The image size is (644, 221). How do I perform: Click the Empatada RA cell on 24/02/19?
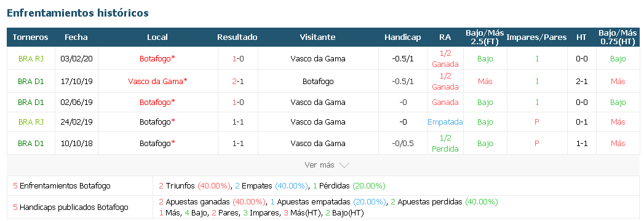[445, 122]
